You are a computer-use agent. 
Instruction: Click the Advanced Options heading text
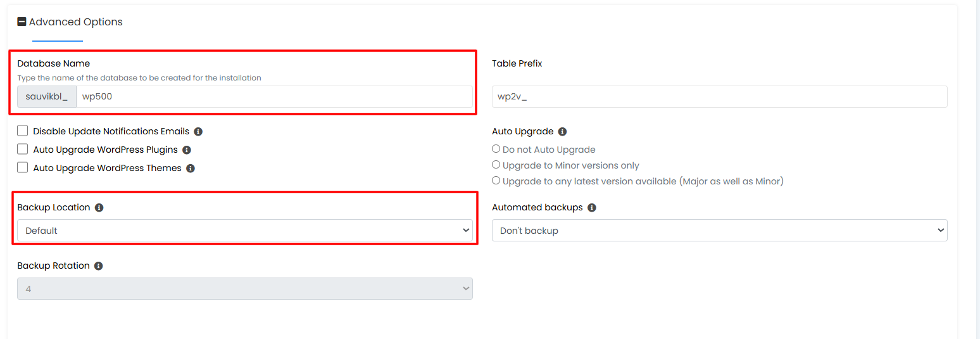[x=76, y=22]
